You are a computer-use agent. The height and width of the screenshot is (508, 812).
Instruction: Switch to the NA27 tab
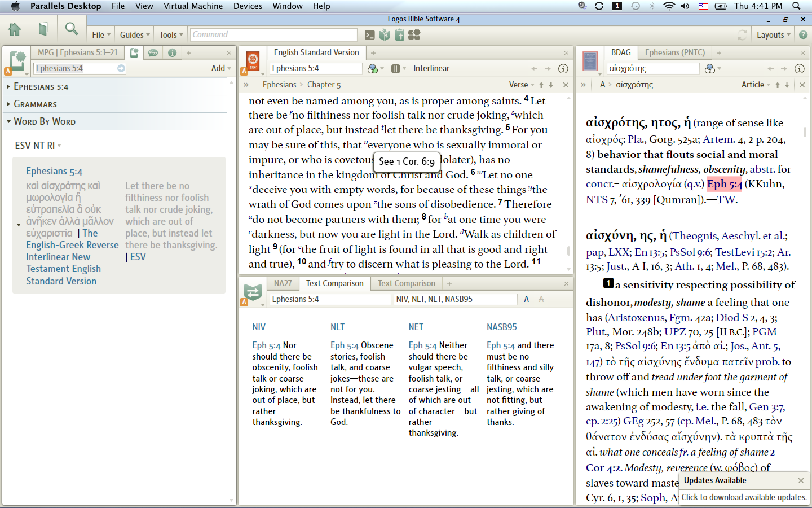pos(283,283)
